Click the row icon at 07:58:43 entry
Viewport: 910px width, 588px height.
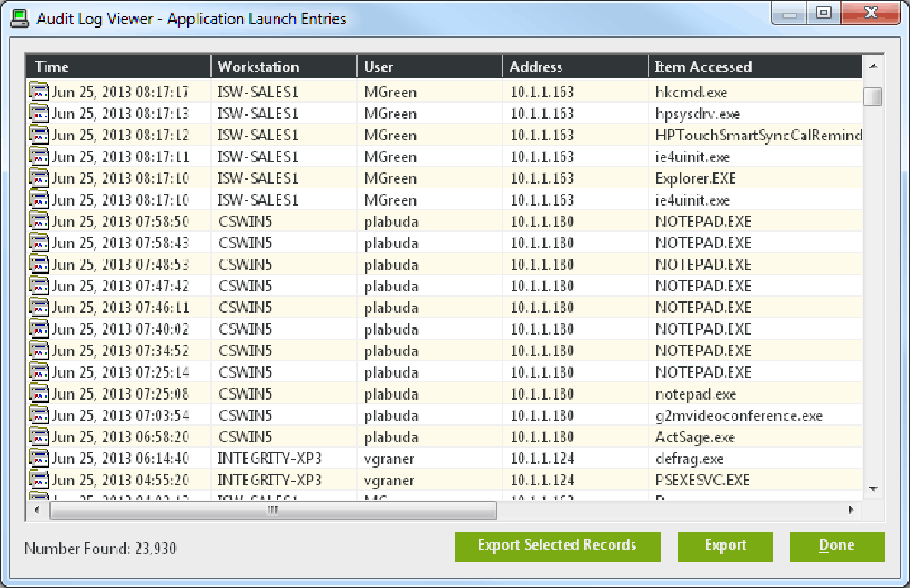[39, 243]
